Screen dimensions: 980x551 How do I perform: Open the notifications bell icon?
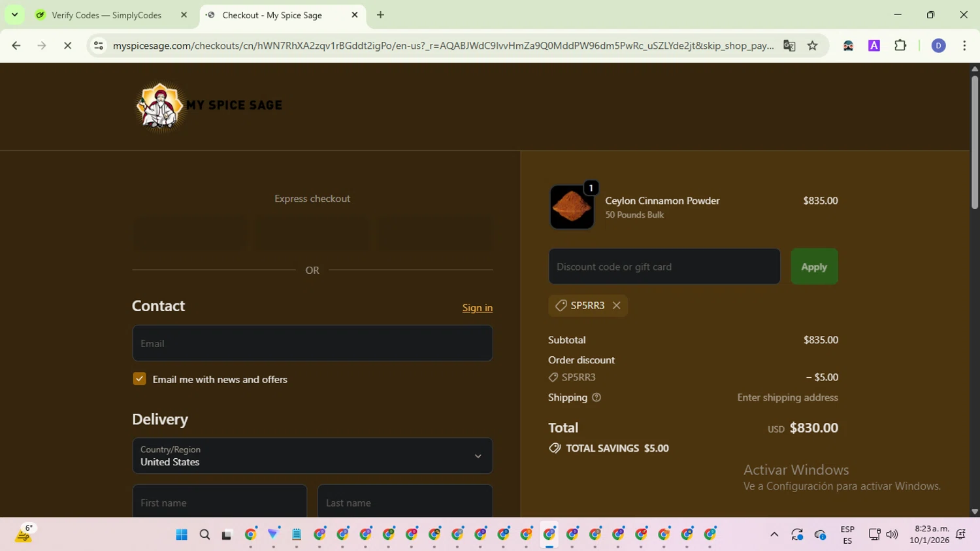[x=961, y=535]
